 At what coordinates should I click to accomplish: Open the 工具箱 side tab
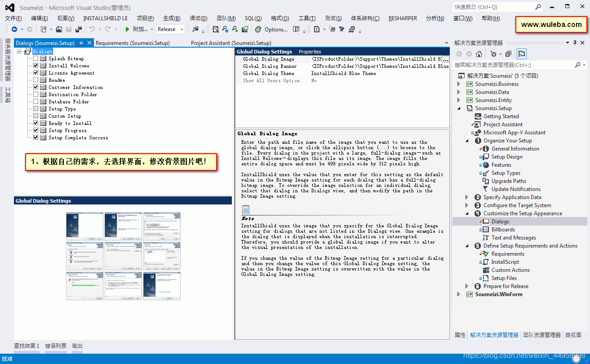(x=8, y=95)
